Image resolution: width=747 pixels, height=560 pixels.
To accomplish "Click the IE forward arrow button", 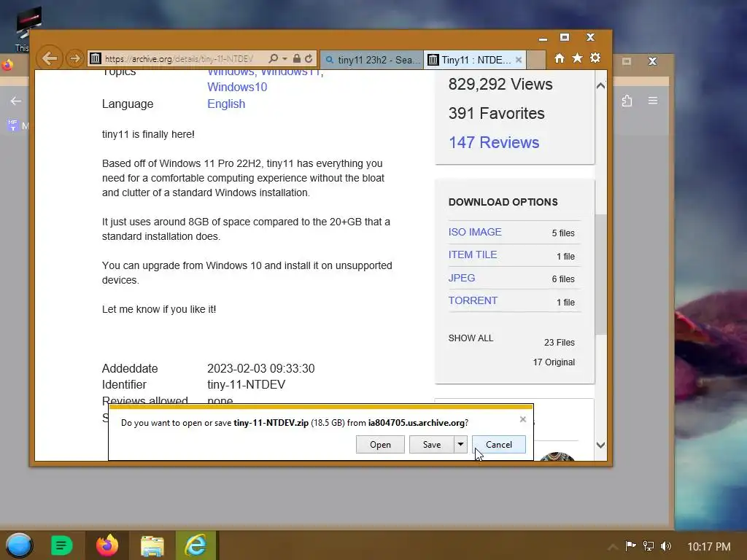I will coord(75,58).
